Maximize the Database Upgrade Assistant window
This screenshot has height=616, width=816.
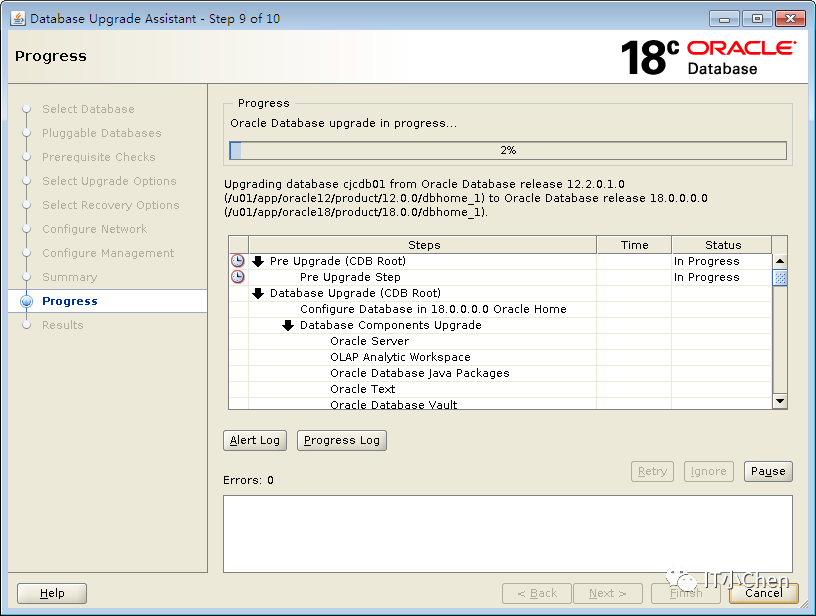(757, 19)
